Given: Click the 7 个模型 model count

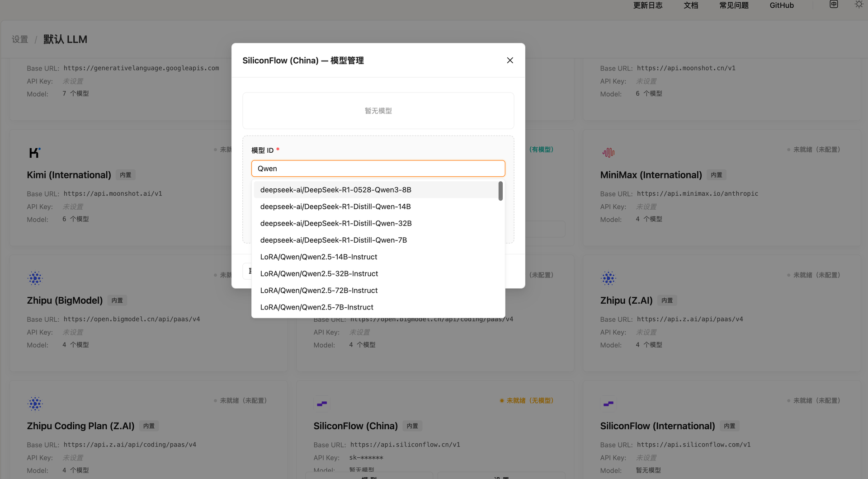Looking at the screenshot, I should pos(75,94).
